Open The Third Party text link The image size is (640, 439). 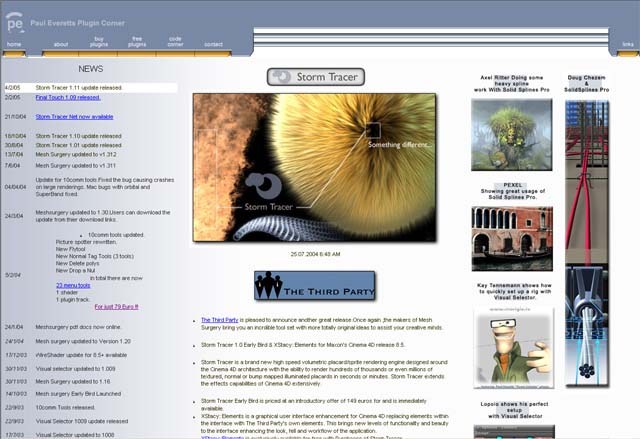tap(220, 320)
